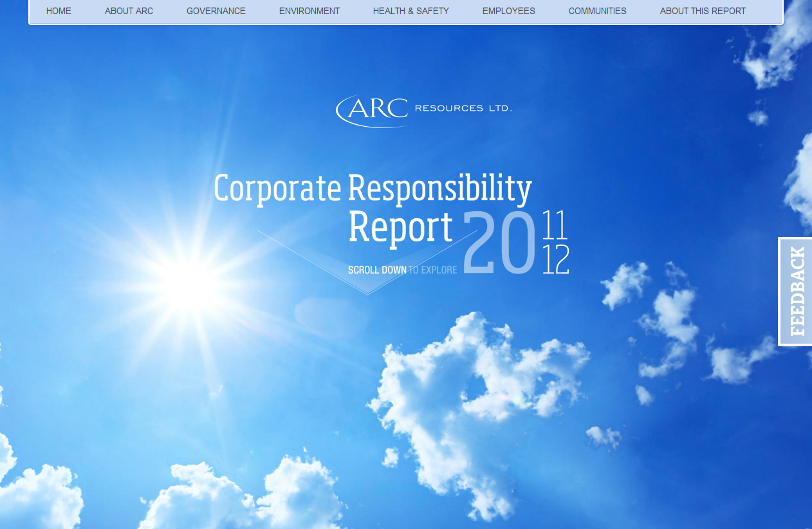Click the ARC Resources Ltd. logo

[x=423, y=110]
